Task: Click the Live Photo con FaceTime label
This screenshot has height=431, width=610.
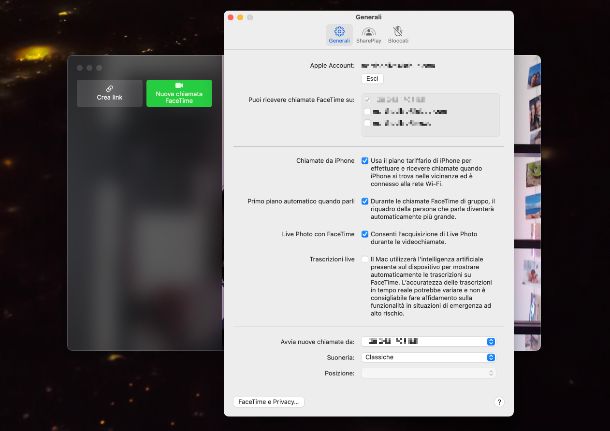Action: click(x=318, y=234)
